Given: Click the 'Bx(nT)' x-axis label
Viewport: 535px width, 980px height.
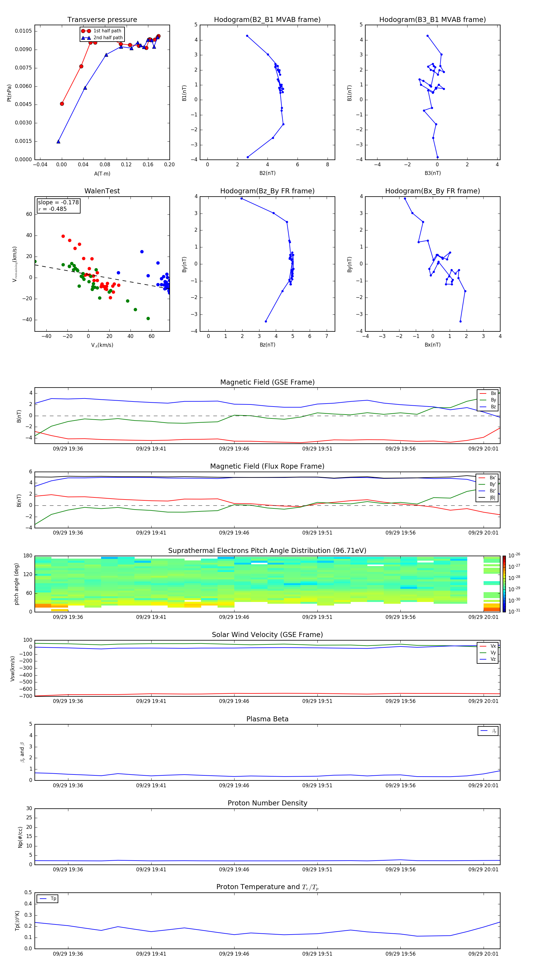Looking at the screenshot, I should point(432,345).
